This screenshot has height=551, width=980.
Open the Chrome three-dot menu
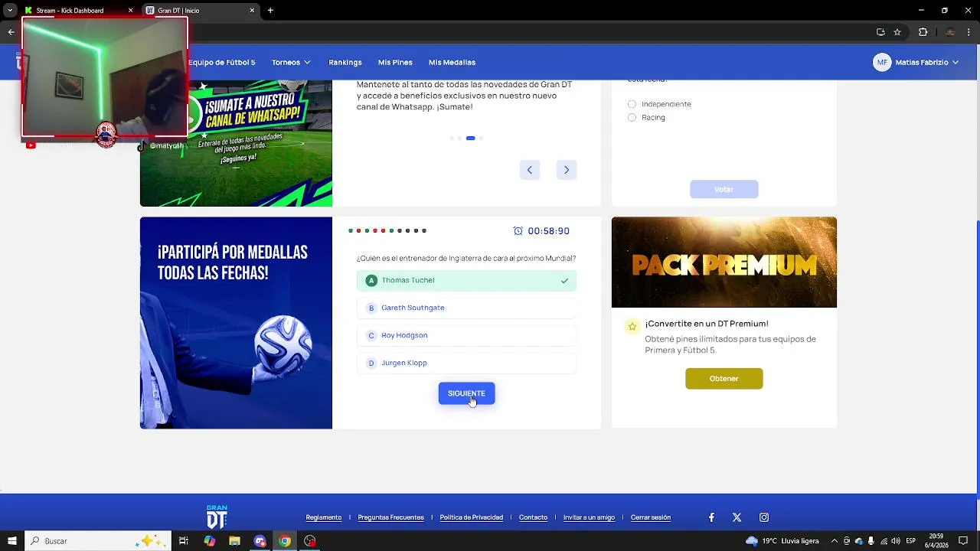(969, 32)
